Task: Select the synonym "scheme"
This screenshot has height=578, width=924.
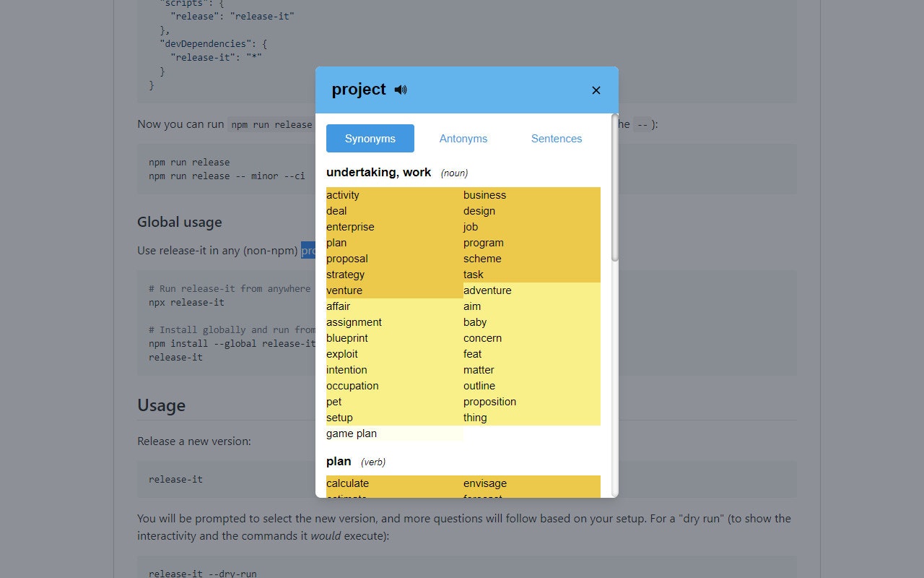Action: (x=482, y=259)
